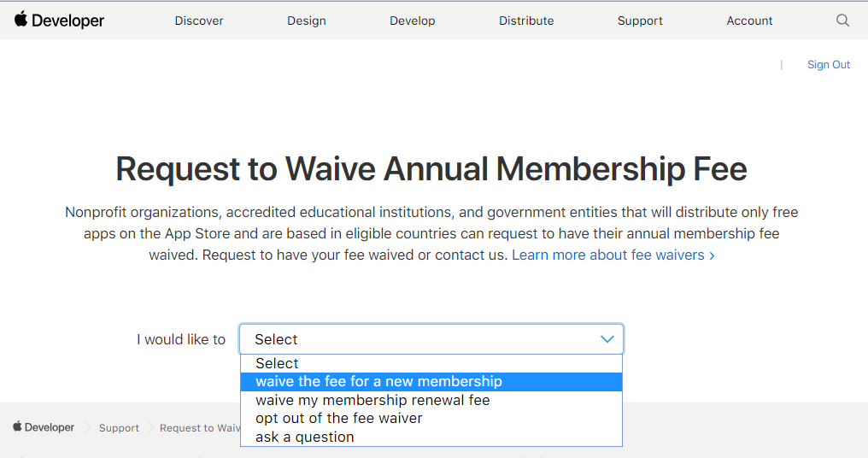Open the Design menu
This screenshot has width=868, height=458.
point(306,21)
